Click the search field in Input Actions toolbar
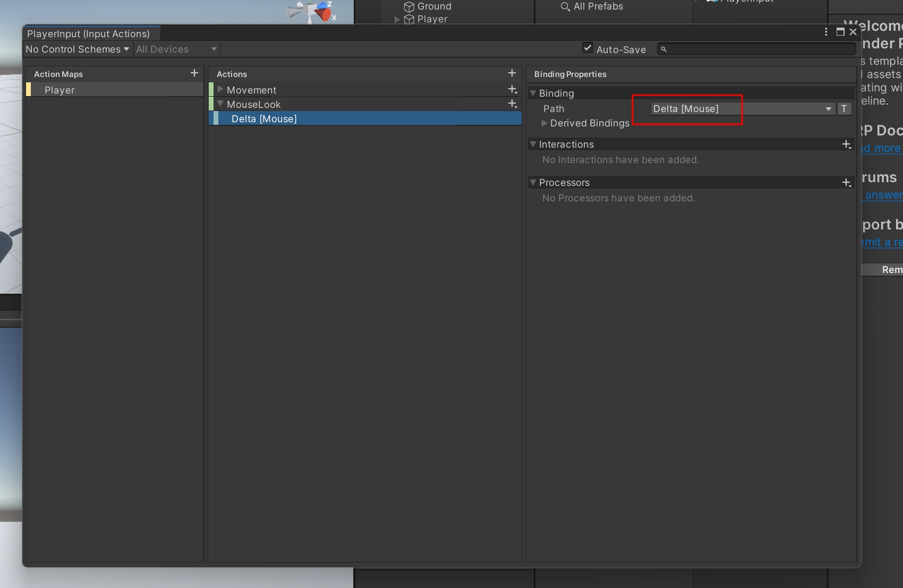Screen dimensions: 903x588 756,49
